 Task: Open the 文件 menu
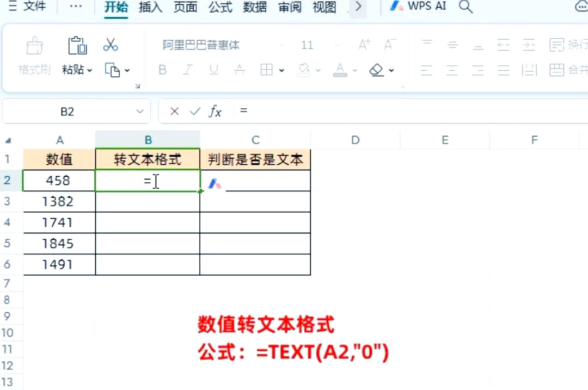(27, 7)
